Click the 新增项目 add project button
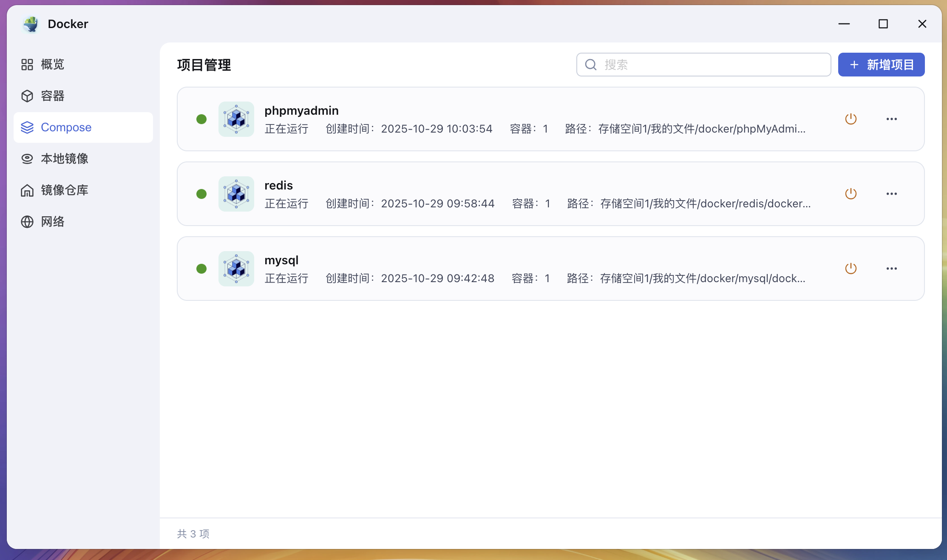Screen dimensions: 947x560 point(881,65)
